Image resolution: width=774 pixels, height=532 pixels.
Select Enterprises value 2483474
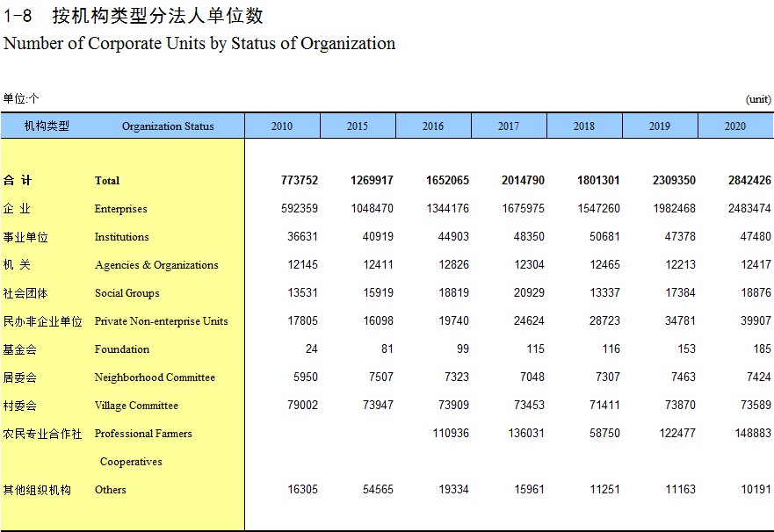[x=749, y=209]
